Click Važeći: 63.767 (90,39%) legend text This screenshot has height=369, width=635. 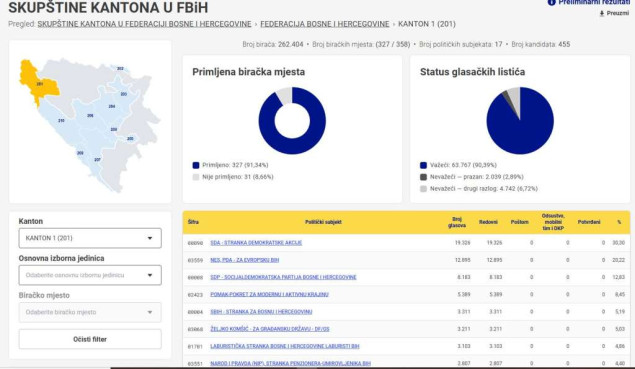(x=463, y=165)
